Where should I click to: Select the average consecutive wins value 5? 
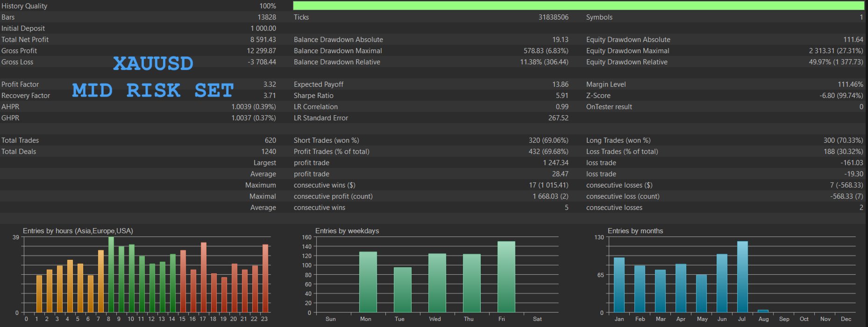coord(567,208)
